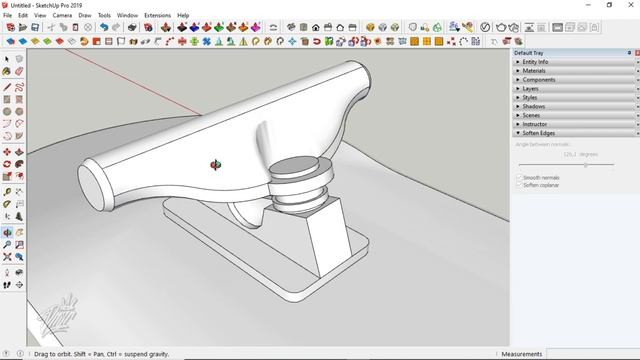This screenshot has height=360, width=640.
Task: Open the Tools menu
Action: point(104,16)
